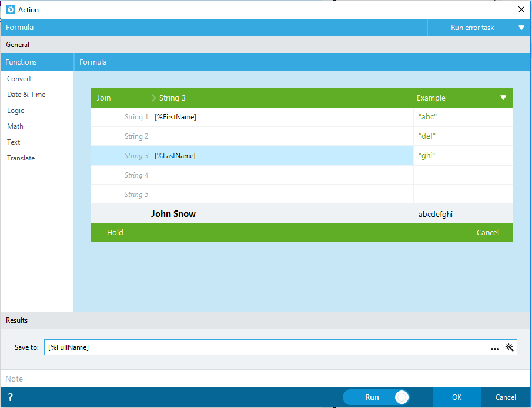Click the String 3 breadcrumb label

tap(172, 98)
